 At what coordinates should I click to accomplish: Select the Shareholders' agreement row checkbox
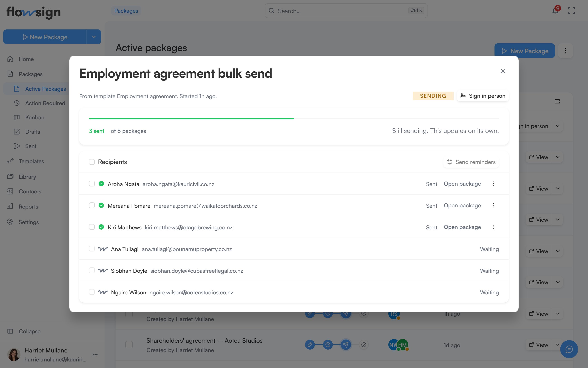pyautogui.click(x=129, y=345)
